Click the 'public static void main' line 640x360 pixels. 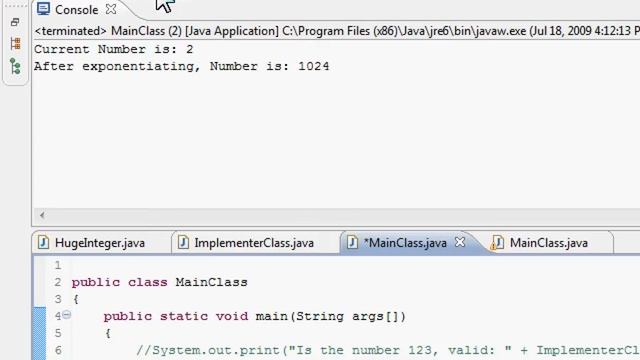click(254, 316)
